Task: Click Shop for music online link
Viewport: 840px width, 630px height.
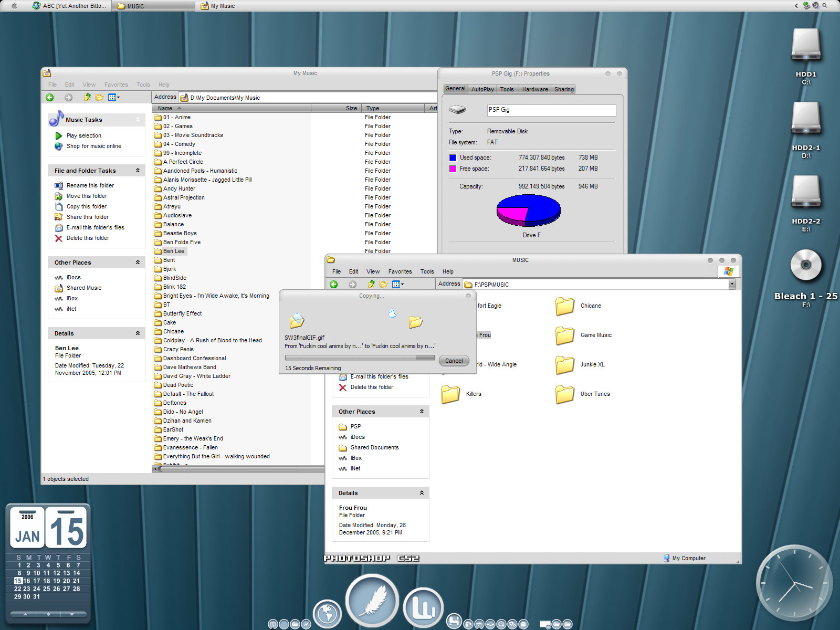Action: (94, 146)
